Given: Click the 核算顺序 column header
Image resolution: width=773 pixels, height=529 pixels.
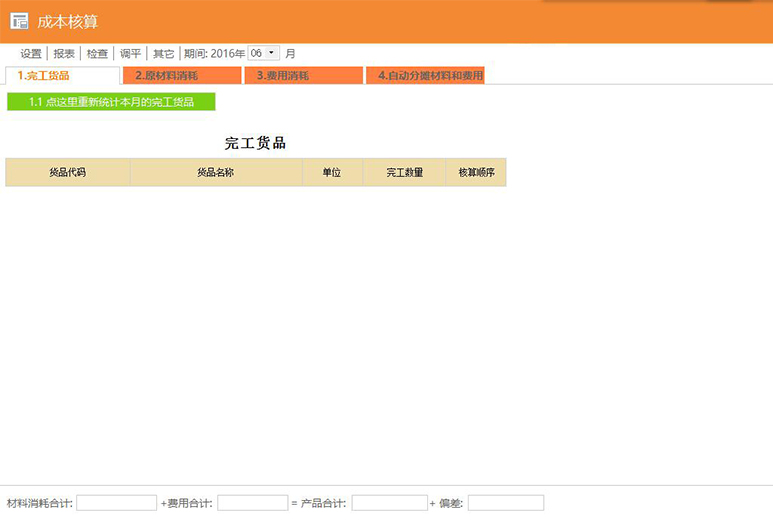Looking at the screenshot, I should tap(476, 172).
